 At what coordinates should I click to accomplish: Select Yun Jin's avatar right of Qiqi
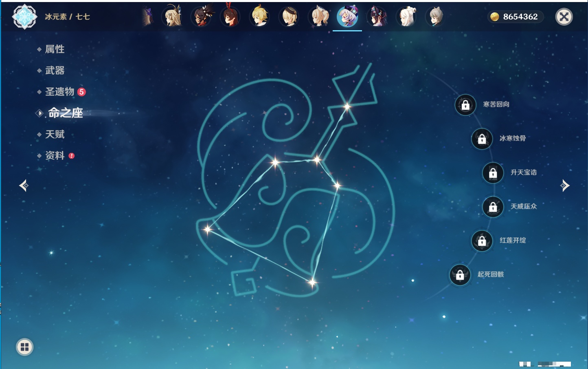pyautogui.click(x=377, y=16)
